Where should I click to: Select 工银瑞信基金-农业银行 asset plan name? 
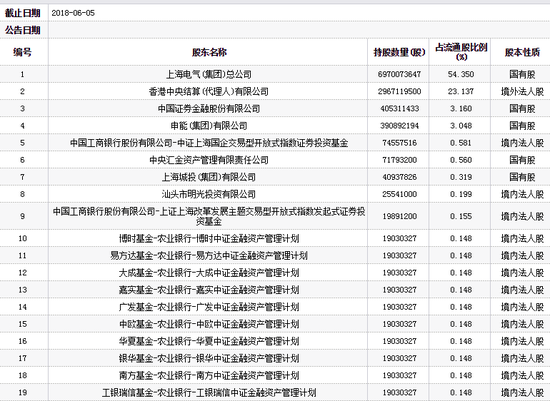tap(209, 393)
